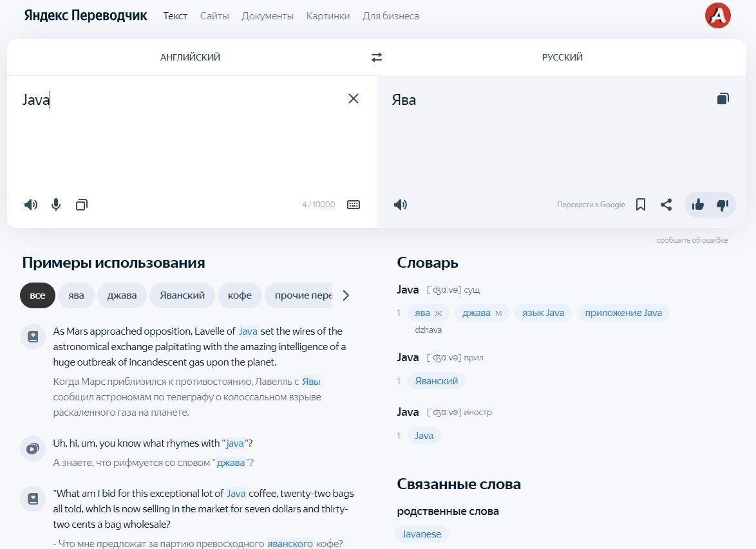Viewport: 756px width, 549px height.
Task: Play audio of the source text Java
Action: tap(31, 205)
